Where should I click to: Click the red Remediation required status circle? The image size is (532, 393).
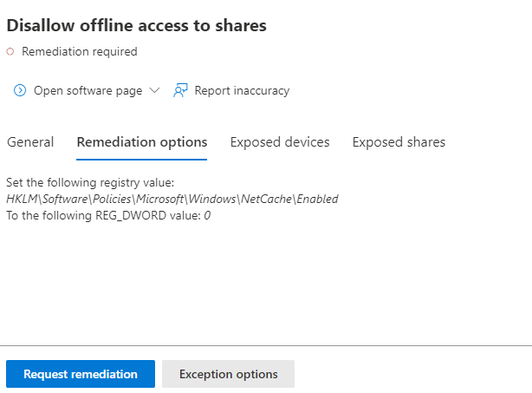coord(10,52)
